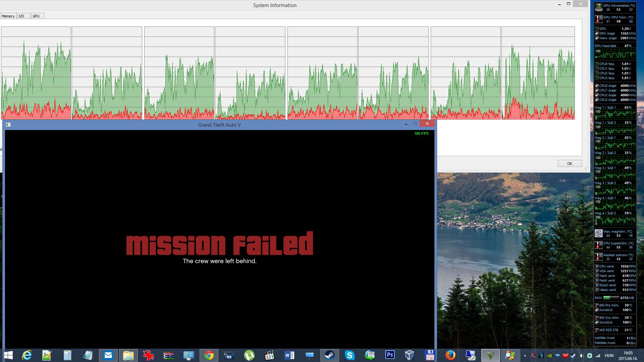Open Remote Desktop Connection taskbar icon
644x362 pixels.
pyautogui.click(x=470, y=355)
